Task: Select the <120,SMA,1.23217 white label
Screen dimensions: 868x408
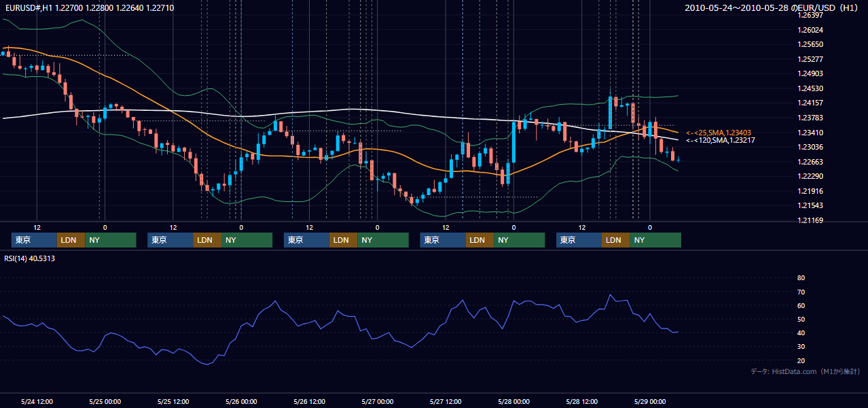Action: pos(721,140)
